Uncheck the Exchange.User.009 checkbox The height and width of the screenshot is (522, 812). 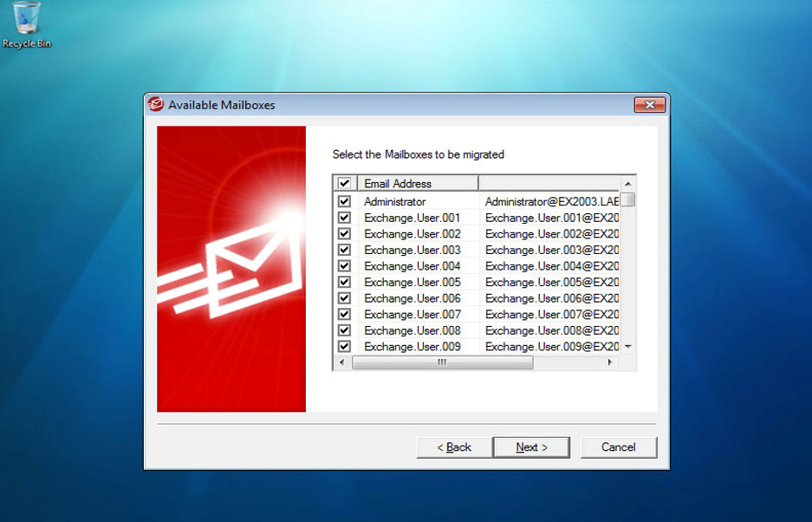pos(344,346)
